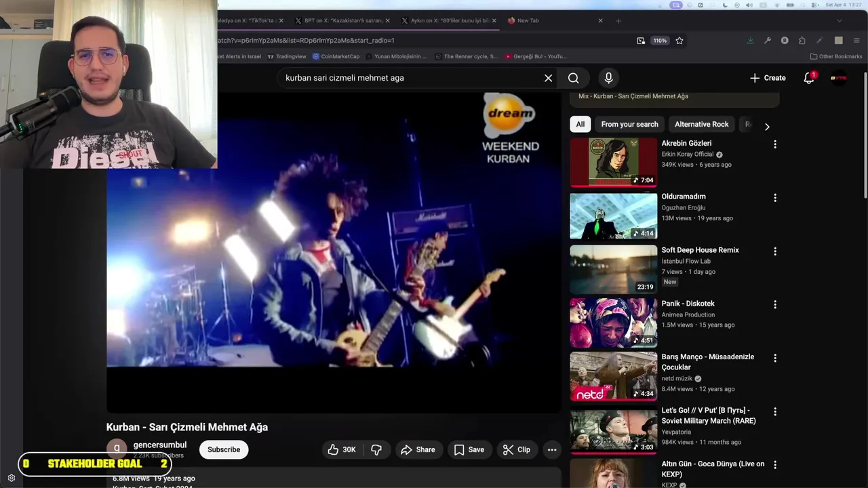This screenshot has width=868, height=488.
Task: Click the Kurban video player
Action: [334, 252]
